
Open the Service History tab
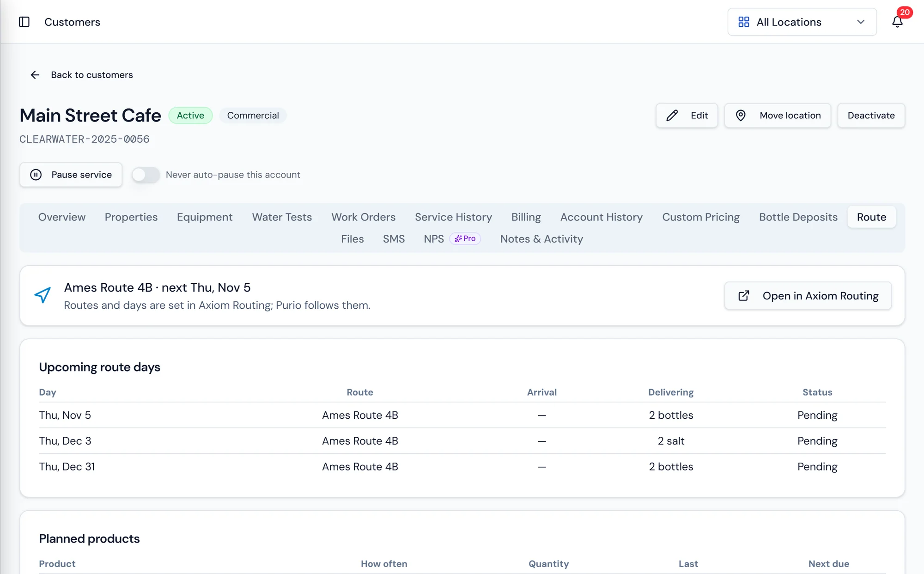[x=453, y=217]
